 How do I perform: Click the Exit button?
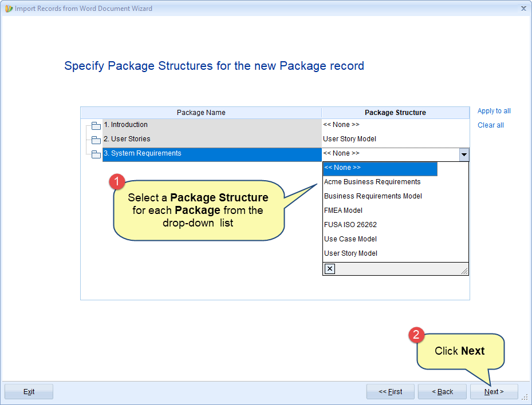click(x=29, y=392)
